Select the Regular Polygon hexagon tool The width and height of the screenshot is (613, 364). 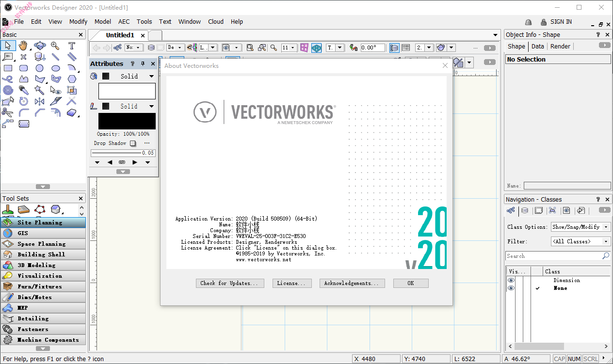(72, 79)
